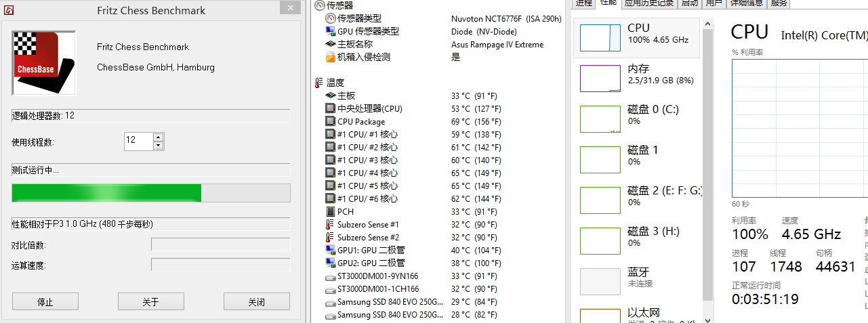Click the sensor type icon beside 传感器类型
Viewport: 868px width, 323px height.
pyautogui.click(x=331, y=18)
